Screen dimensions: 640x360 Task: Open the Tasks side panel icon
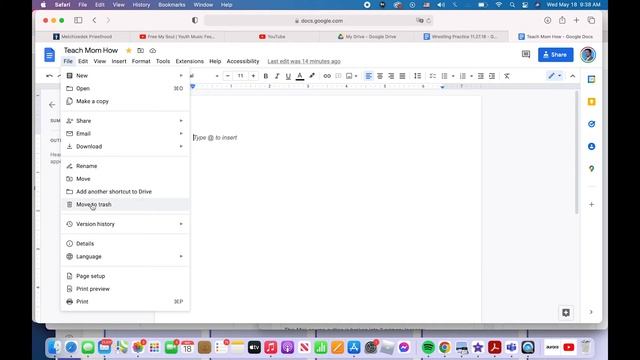[x=591, y=124]
